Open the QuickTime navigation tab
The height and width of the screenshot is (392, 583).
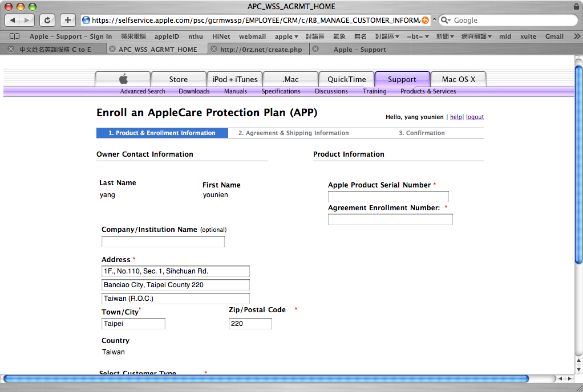(346, 79)
